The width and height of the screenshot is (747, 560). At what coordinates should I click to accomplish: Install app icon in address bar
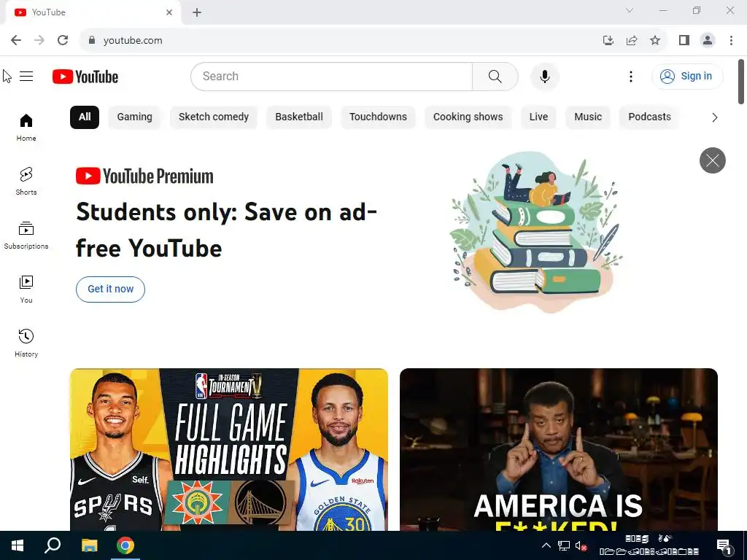point(608,40)
